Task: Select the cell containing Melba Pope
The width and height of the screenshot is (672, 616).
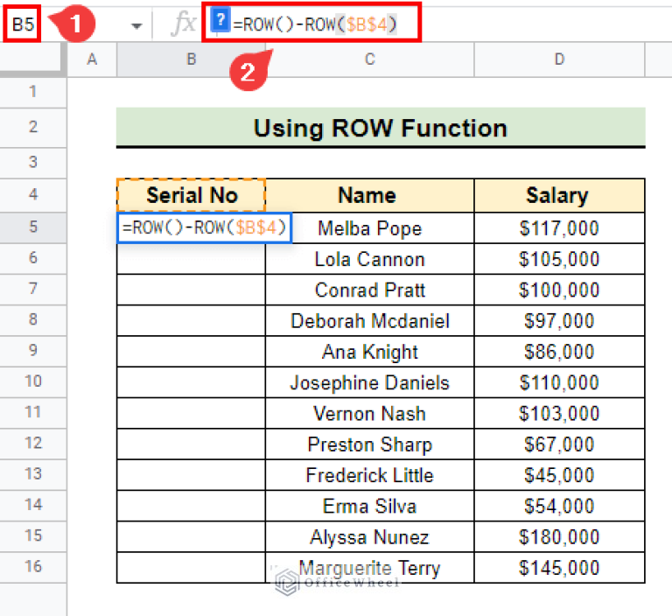Action: (369, 228)
